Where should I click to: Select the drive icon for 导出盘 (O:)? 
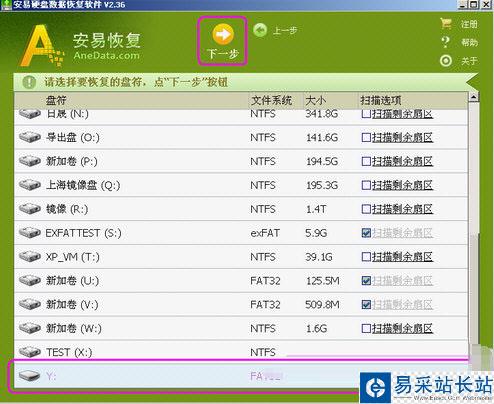[30, 137]
